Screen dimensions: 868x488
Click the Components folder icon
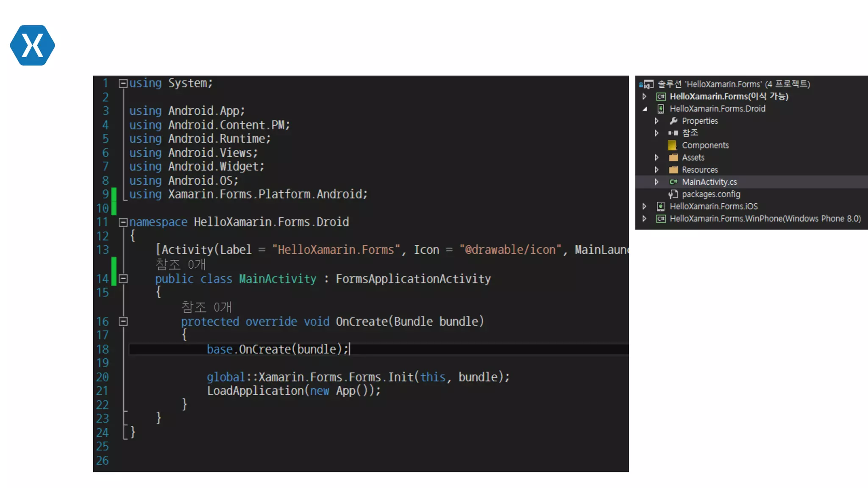point(672,145)
